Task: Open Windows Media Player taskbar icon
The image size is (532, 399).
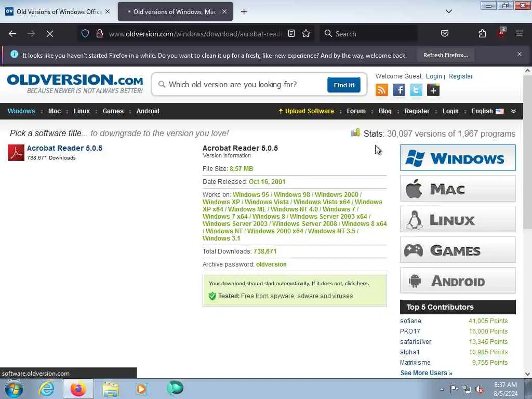Action: click(x=141, y=389)
